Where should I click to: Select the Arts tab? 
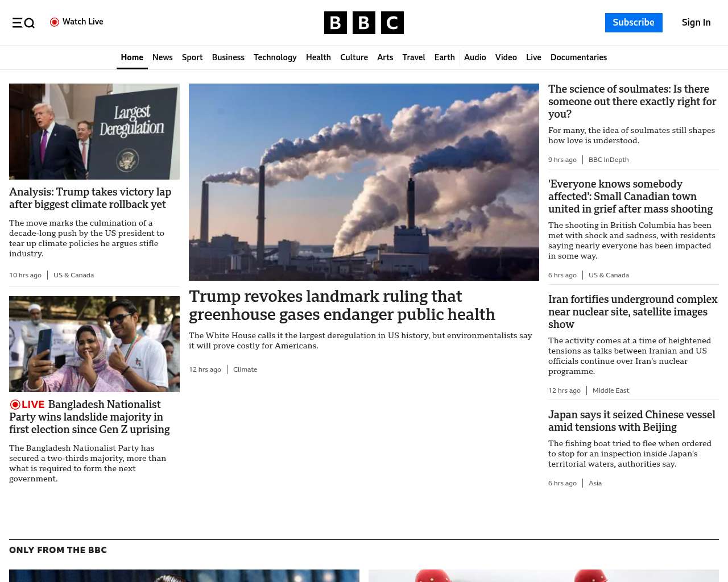[385, 57]
